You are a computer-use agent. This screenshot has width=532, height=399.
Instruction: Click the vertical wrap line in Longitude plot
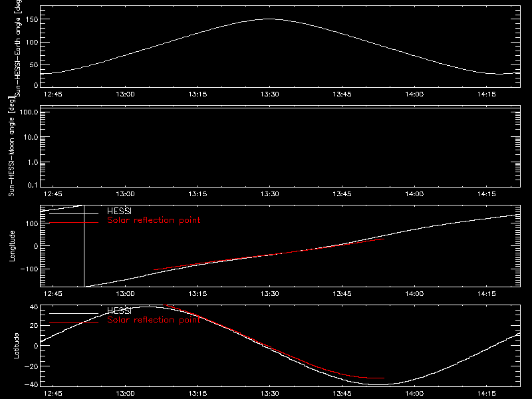tap(84, 246)
